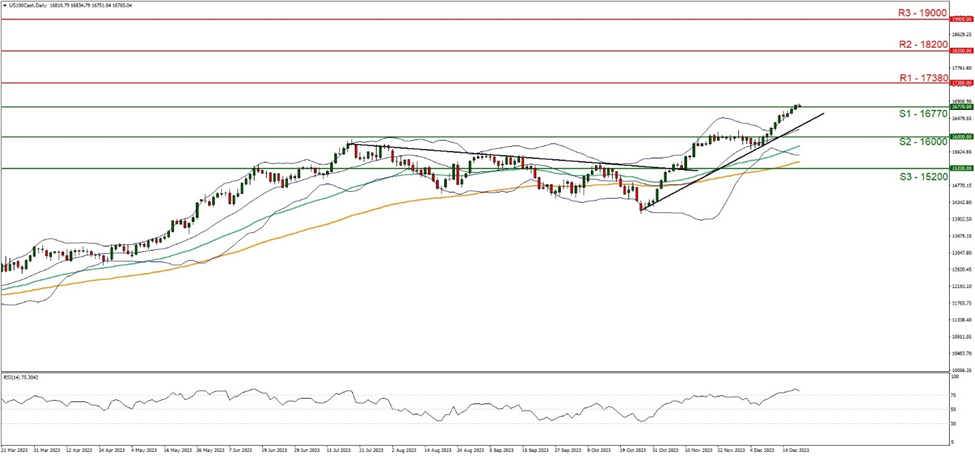Click the most recent candlestick on chart
Viewport: 975px width, 456px height.
click(x=799, y=106)
